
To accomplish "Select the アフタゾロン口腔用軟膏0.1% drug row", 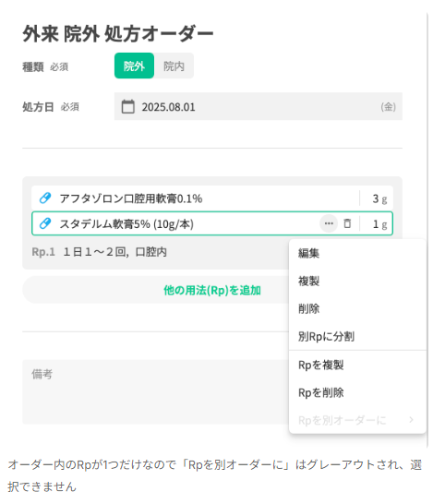I will [212, 198].
